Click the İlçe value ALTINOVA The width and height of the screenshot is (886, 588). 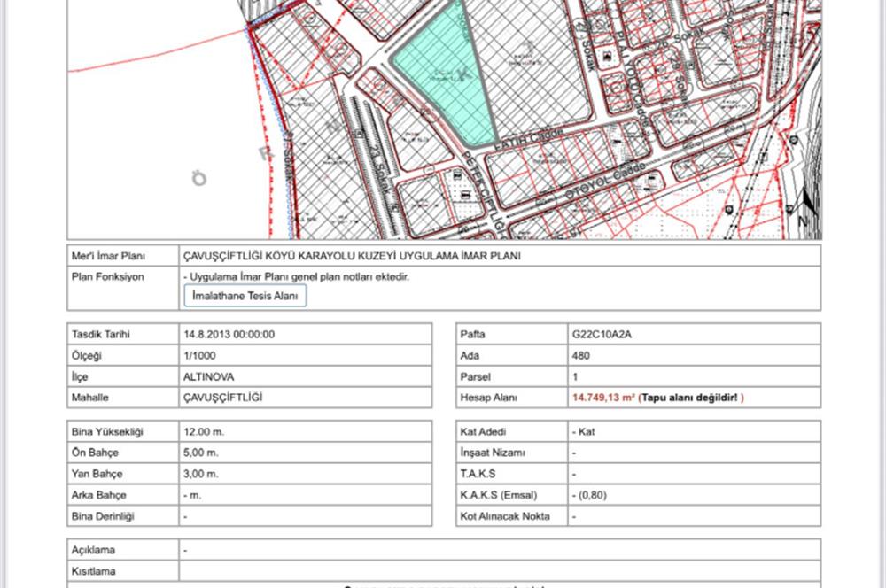coord(208,376)
